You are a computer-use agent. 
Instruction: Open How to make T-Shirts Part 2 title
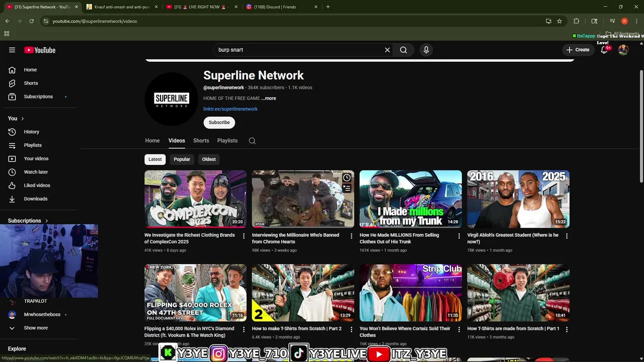(x=297, y=329)
